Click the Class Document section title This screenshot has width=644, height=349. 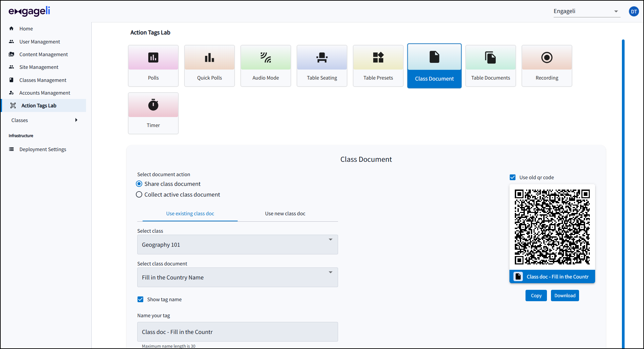click(366, 159)
